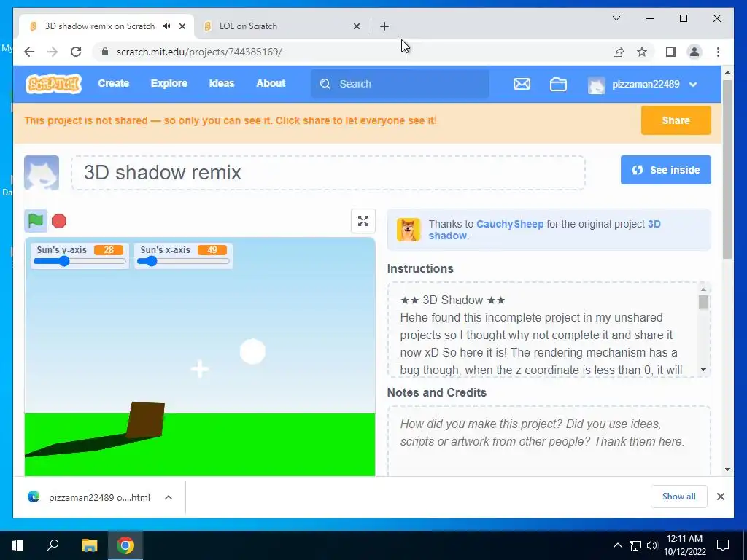
Task: Open the network icon in system tray
Action: coord(635,545)
